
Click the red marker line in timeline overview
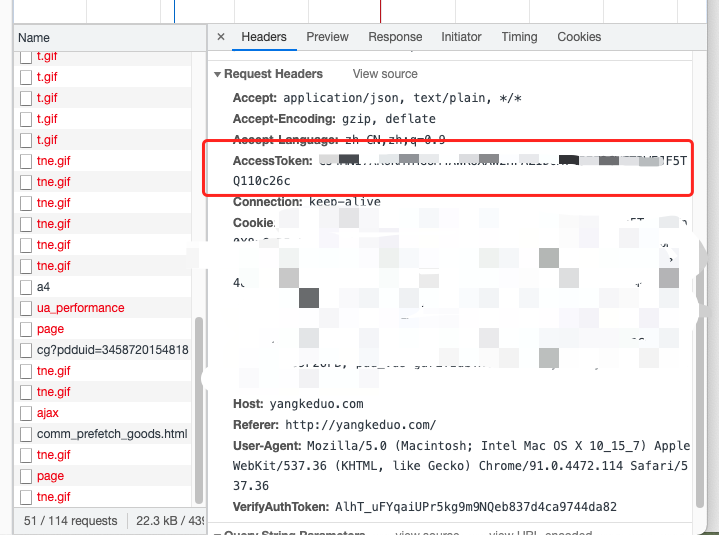[380, 10]
